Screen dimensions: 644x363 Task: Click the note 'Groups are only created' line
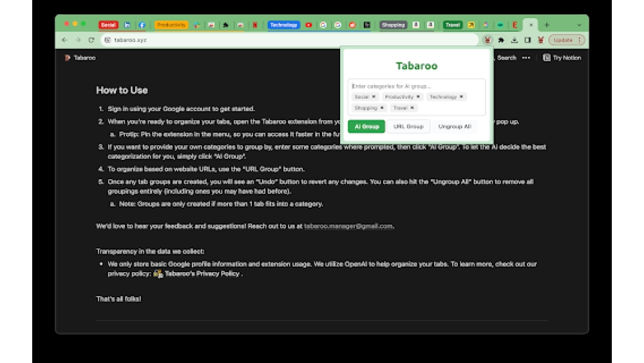(221, 204)
